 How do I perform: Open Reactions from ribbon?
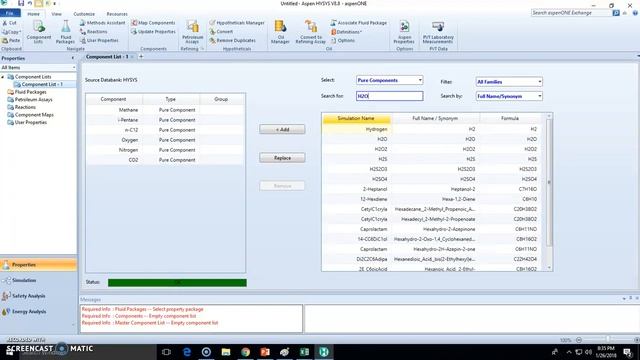tap(93, 31)
